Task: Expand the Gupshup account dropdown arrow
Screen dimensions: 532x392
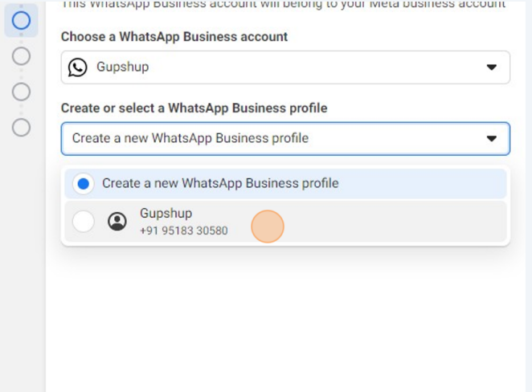Action: click(x=492, y=67)
